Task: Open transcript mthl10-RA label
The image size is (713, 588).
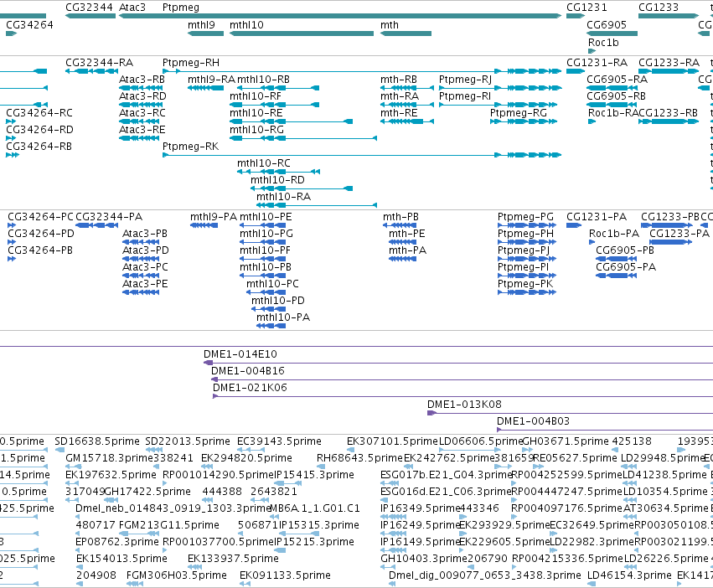Action: [283, 197]
